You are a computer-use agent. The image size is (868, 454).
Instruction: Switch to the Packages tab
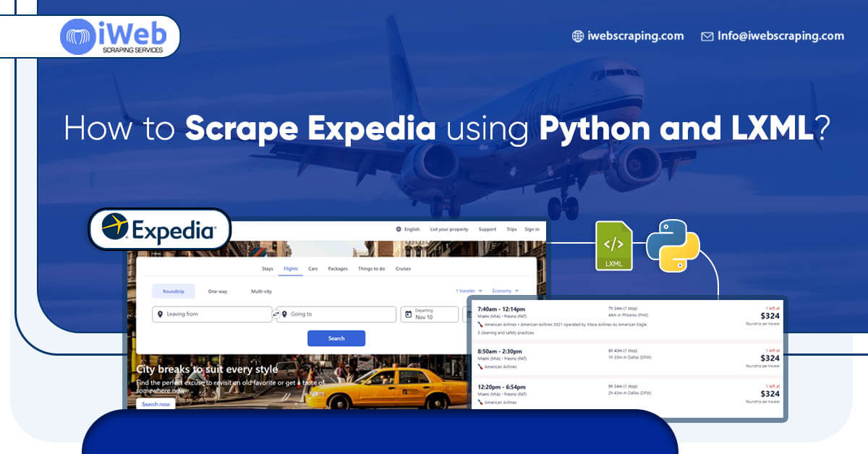point(338,269)
